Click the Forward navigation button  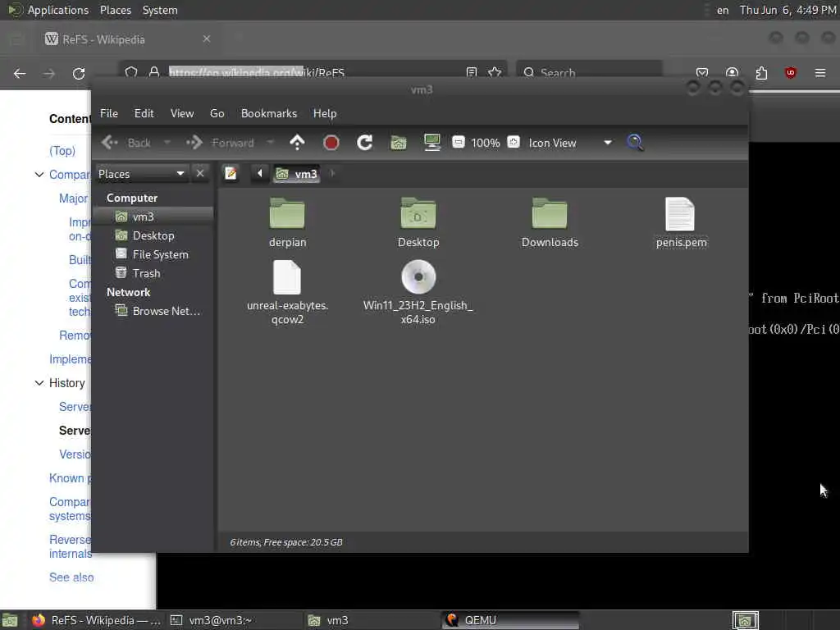coord(220,143)
